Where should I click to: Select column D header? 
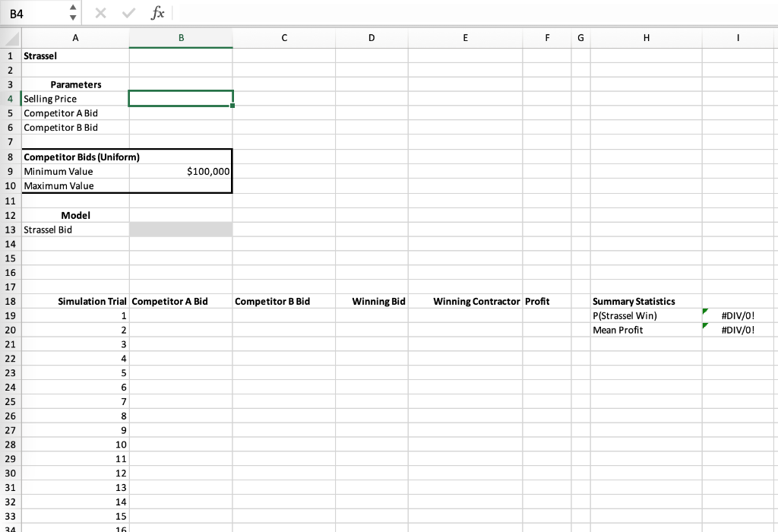[372, 38]
